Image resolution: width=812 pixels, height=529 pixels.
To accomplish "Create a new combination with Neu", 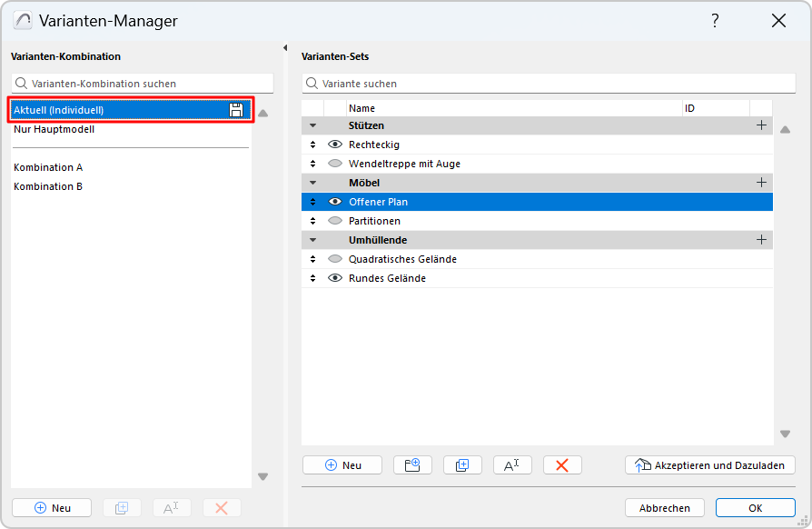I will 52,508.
